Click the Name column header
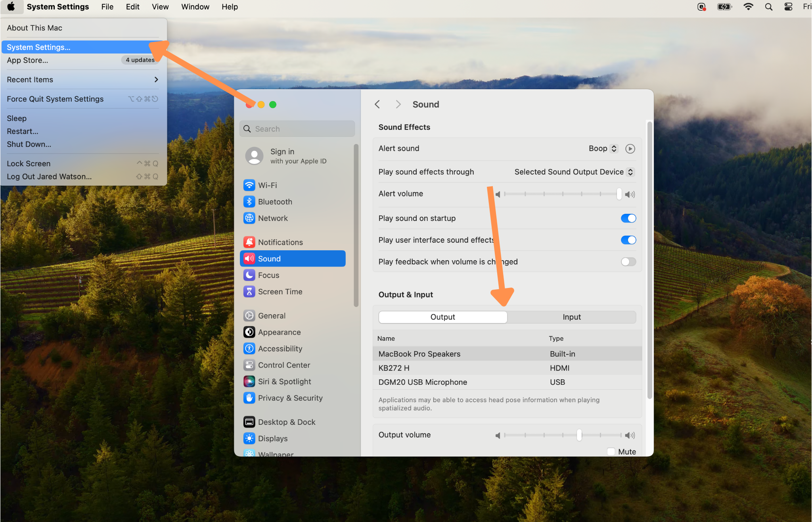This screenshot has width=812, height=522. click(x=386, y=338)
